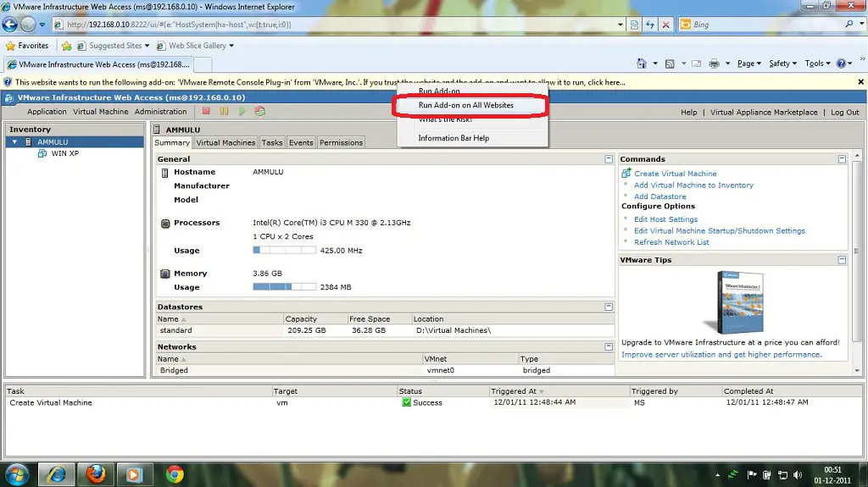
Task: Open Firefox from the taskbar
Action: click(x=96, y=474)
